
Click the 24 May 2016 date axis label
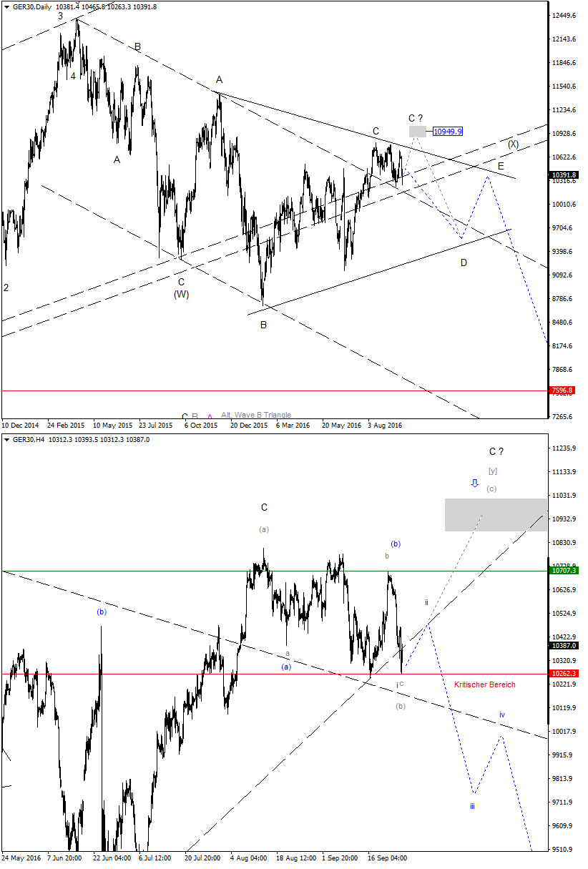click(23, 858)
